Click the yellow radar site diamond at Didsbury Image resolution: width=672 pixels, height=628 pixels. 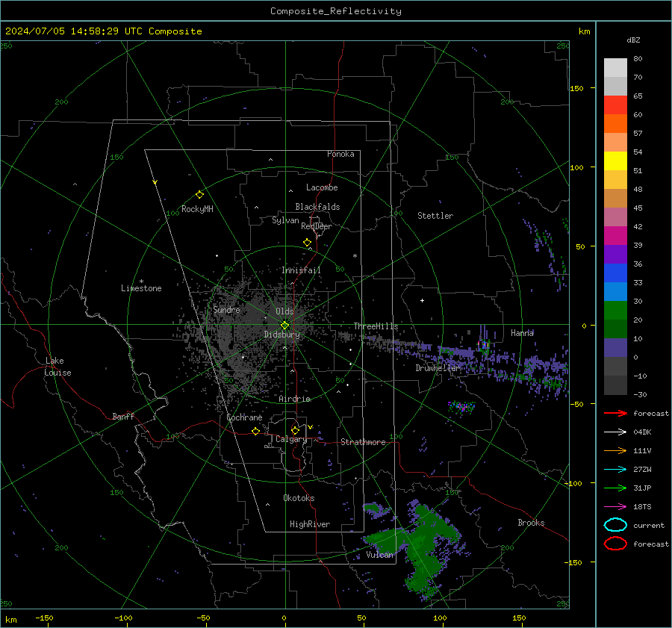pos(284,326)
